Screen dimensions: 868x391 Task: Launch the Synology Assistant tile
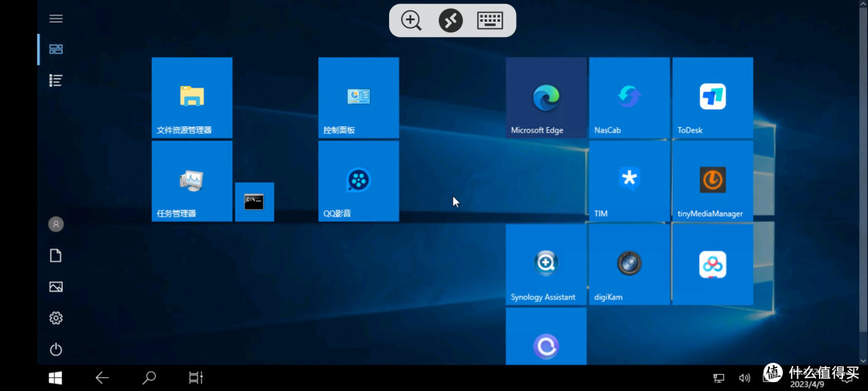[546, 264]
